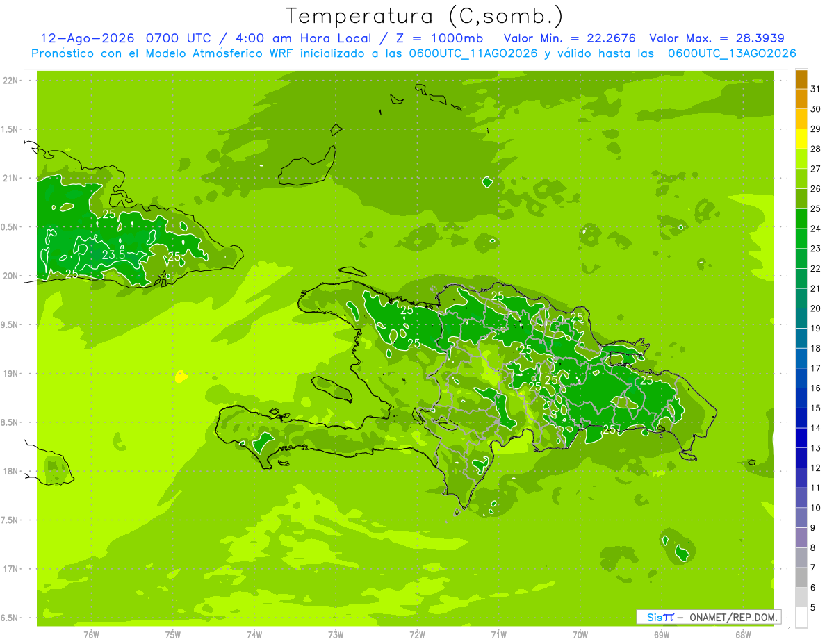
Task: Click the legend value "28"
Action: pos(816,149)
